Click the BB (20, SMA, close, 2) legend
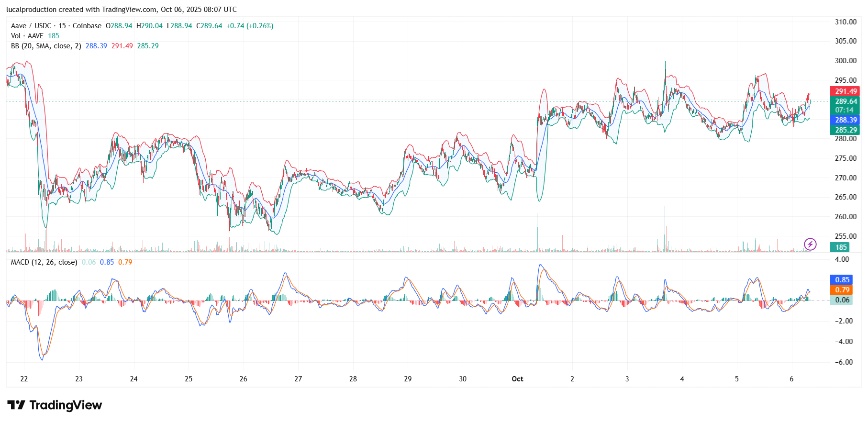 tap(46, 46)
